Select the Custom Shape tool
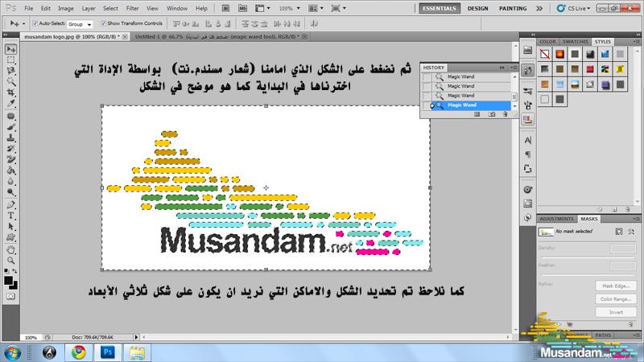The height and width of the screenshot is (362, 644). tap(10, 237)
